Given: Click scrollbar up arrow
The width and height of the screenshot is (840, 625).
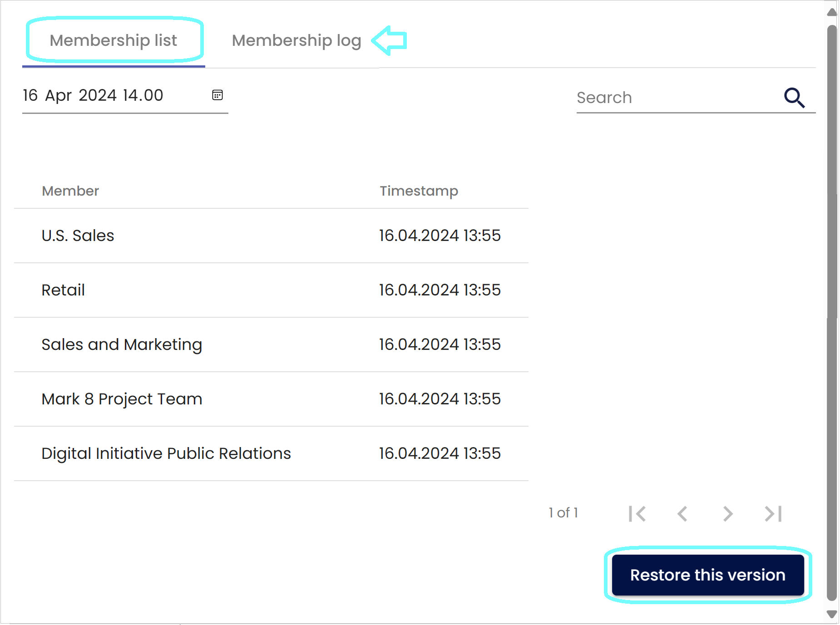Looking at the screenshot, I should (x=832, y=12).
